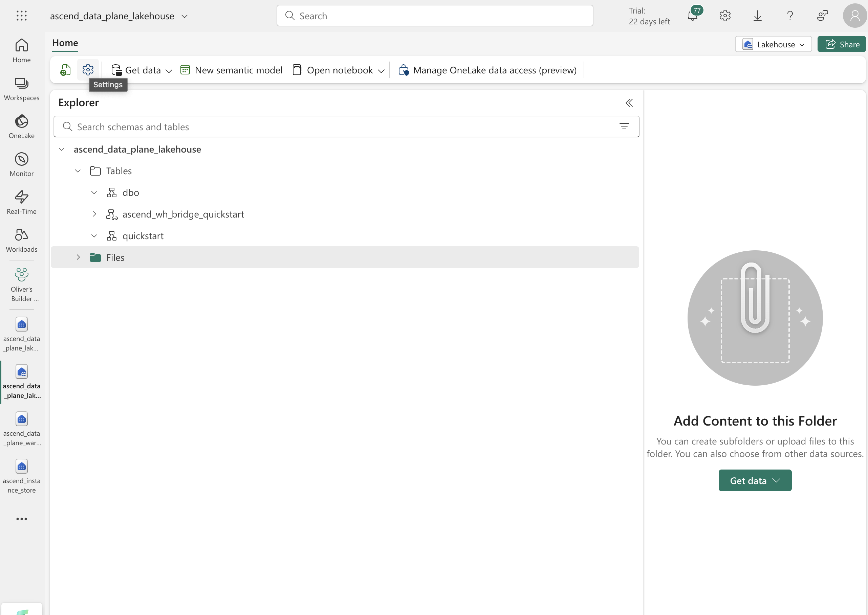Open ascend_instance_store item in sidebar
The height and width of the screenshot is (615, 868).
22,476
